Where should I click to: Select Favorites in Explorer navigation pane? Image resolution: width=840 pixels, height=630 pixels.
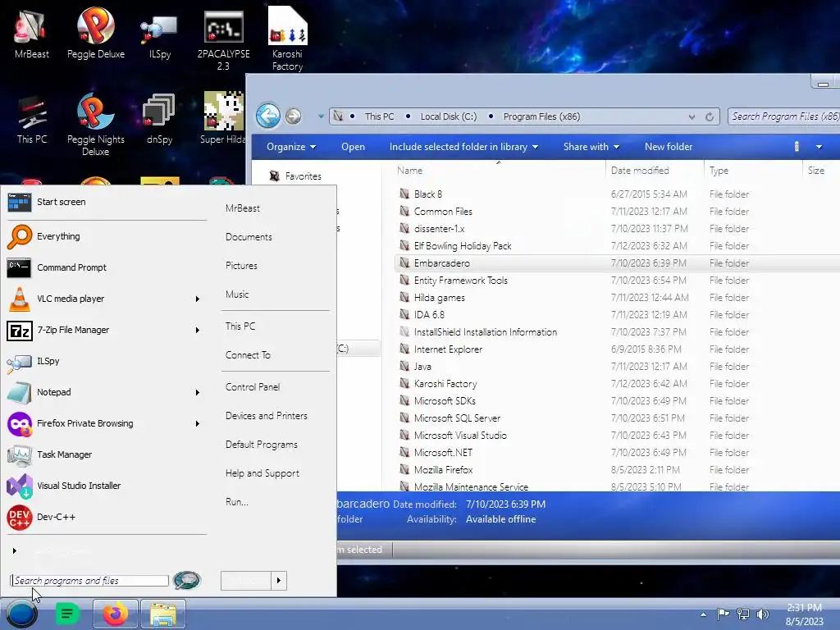pos(303,176)
